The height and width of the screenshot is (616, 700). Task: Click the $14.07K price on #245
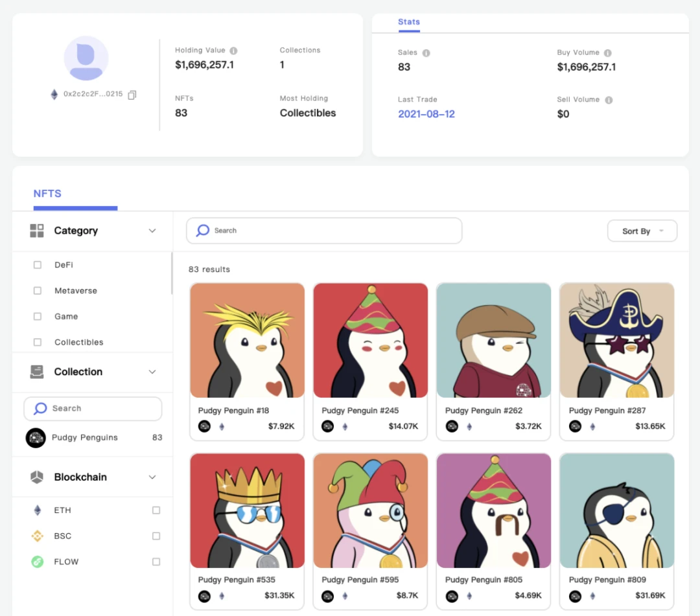point(403,426)
